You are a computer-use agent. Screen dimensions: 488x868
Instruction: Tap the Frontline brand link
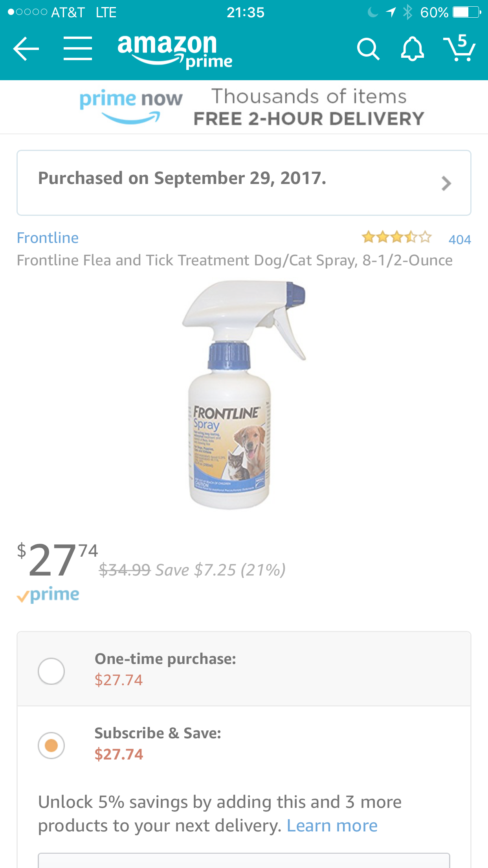[x=48, y=238]
